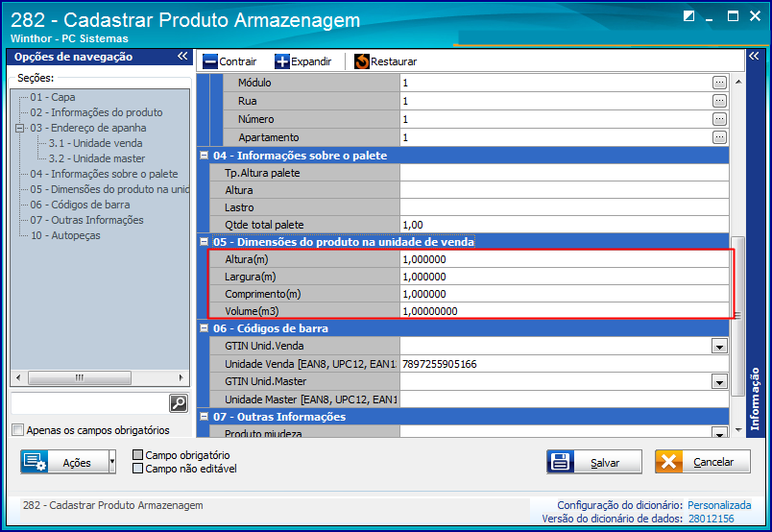Click the Comprimento(m) value field
772x532 pixels.
[565, 294]
